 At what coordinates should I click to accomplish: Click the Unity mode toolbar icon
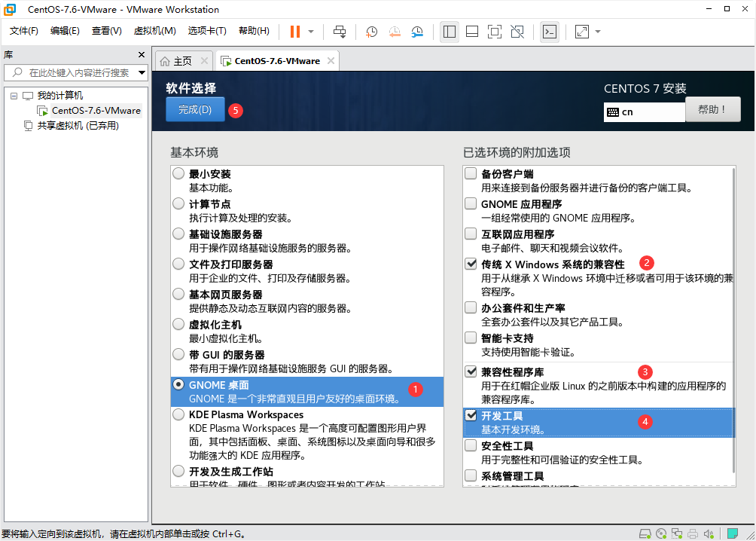coord(517,32)
